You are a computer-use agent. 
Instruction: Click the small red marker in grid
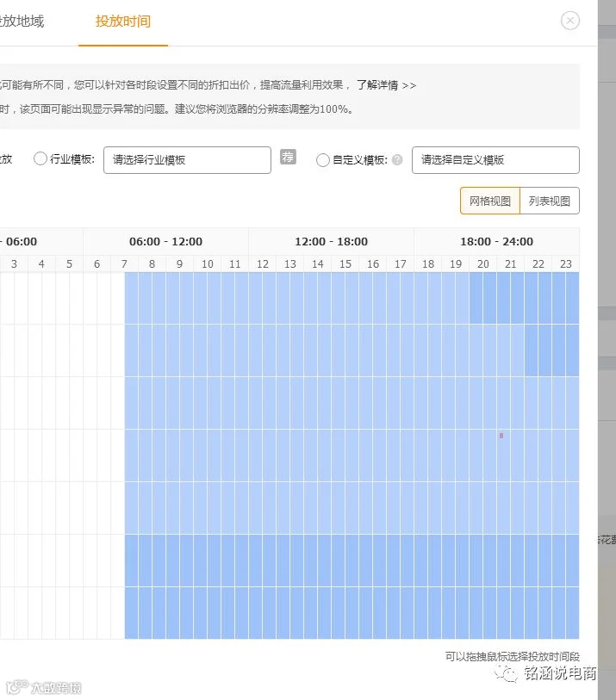tap(501, 436)
